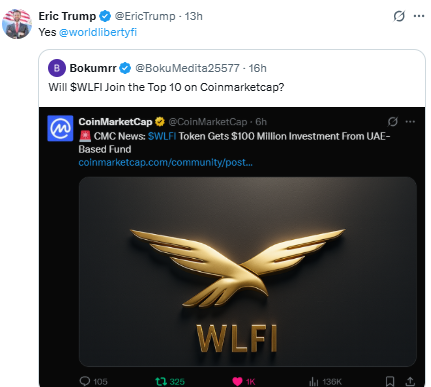The image size is (431, 387).
Task: Click the $WLFI cashtag link
Action: point(162,136)
